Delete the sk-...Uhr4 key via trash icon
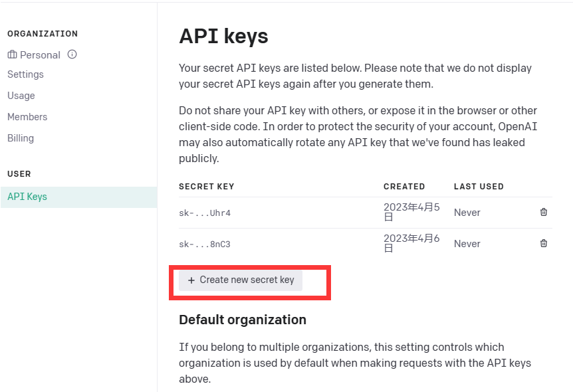This screenshot has width=573, height=392. pyautogui.click(x=544, y=213)
